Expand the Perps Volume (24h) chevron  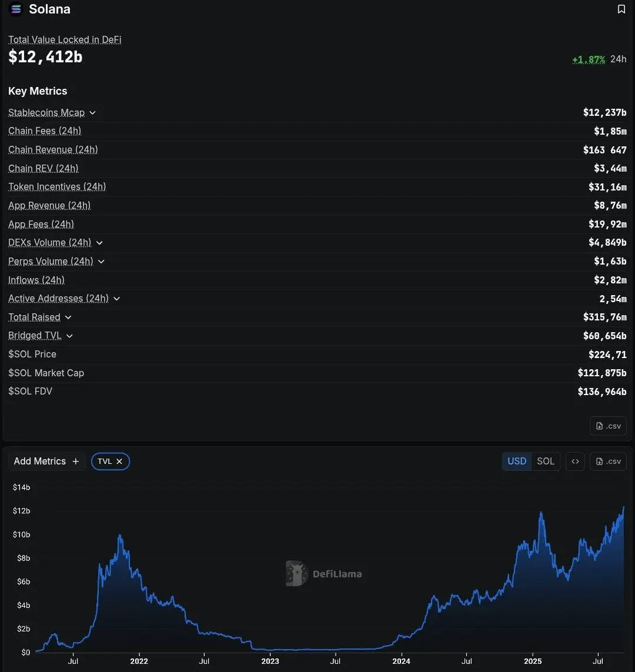click(x=101, y=262)
